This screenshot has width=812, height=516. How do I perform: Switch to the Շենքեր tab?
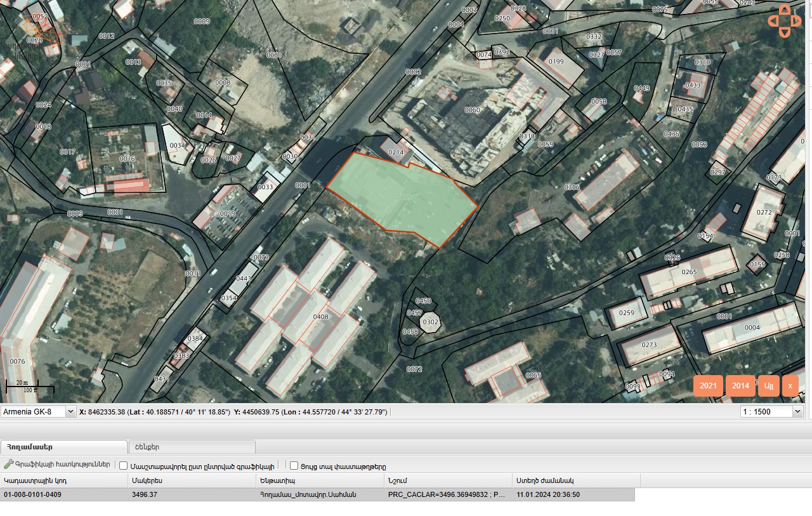(192, 447)
